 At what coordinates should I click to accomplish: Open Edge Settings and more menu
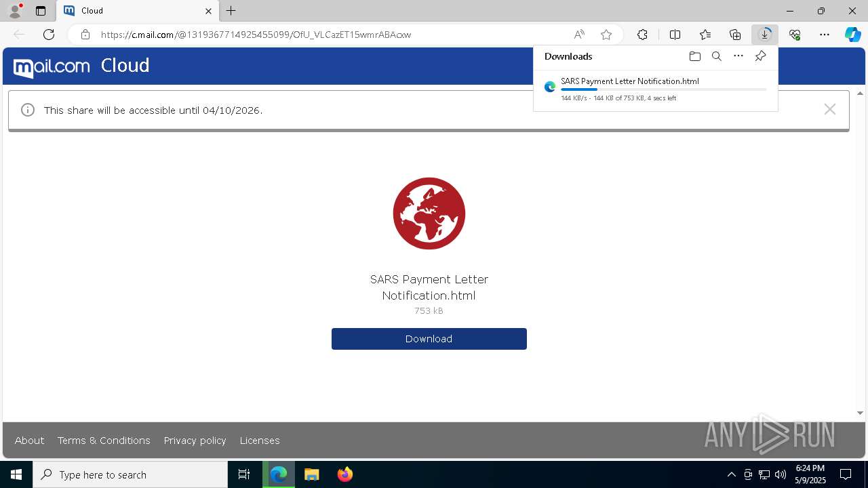(825, 35)
